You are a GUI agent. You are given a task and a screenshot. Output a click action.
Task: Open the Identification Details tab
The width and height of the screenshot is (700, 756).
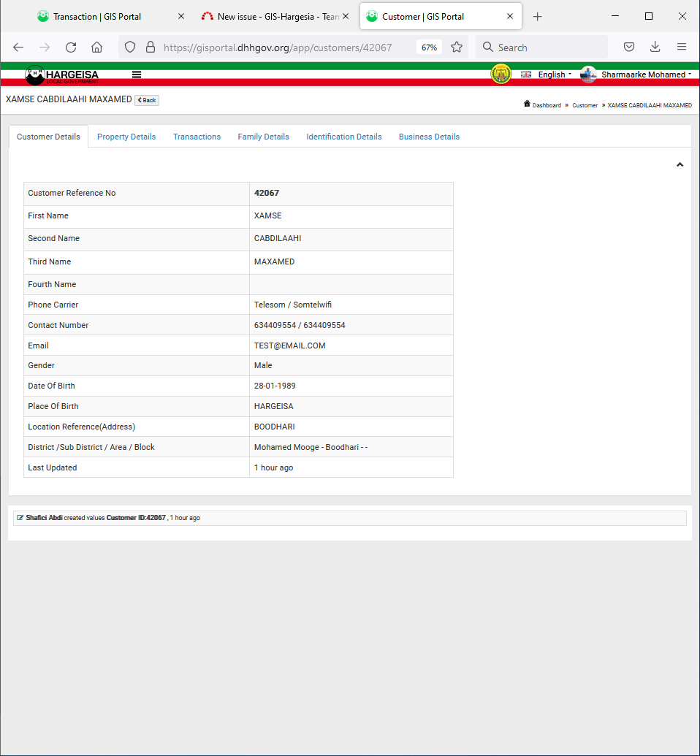click(344, 137)
